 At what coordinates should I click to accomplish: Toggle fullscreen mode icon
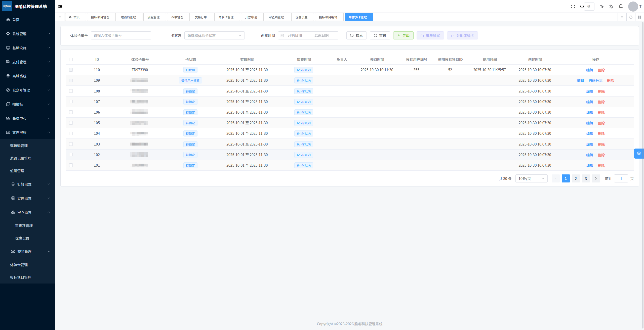point(573,7)
